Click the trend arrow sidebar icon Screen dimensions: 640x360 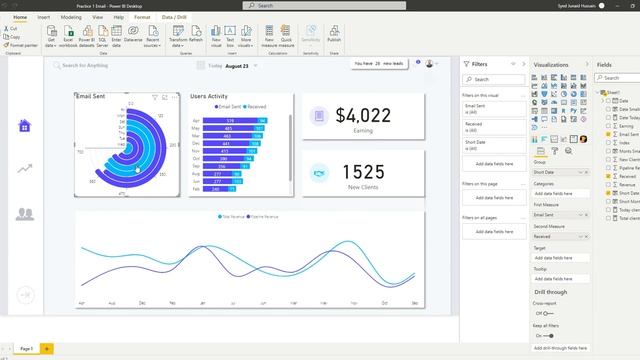[24, 168]
